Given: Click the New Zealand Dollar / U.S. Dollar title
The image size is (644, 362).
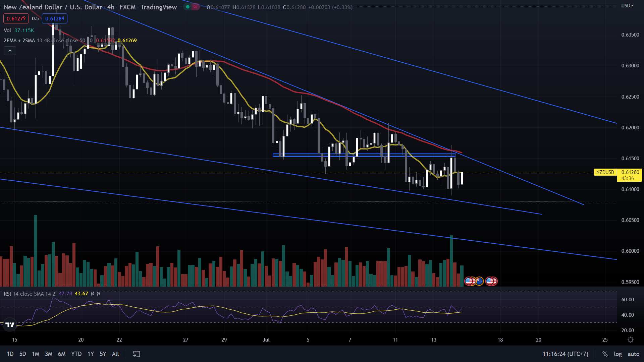Looking at the screenshot, I should (x=53, y=7).
